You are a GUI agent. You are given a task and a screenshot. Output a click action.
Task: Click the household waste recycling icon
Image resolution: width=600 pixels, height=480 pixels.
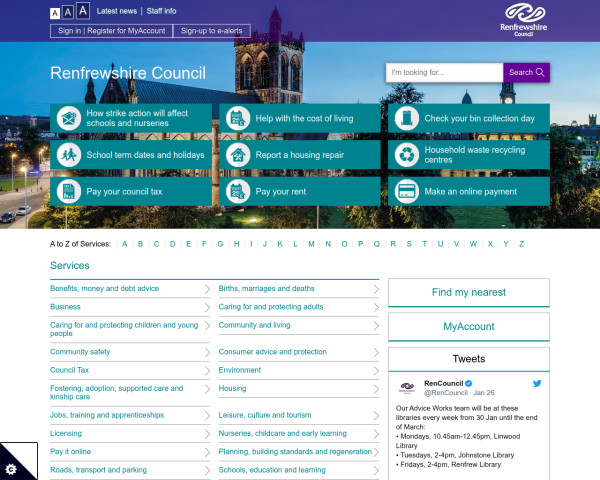click(407, 155)
